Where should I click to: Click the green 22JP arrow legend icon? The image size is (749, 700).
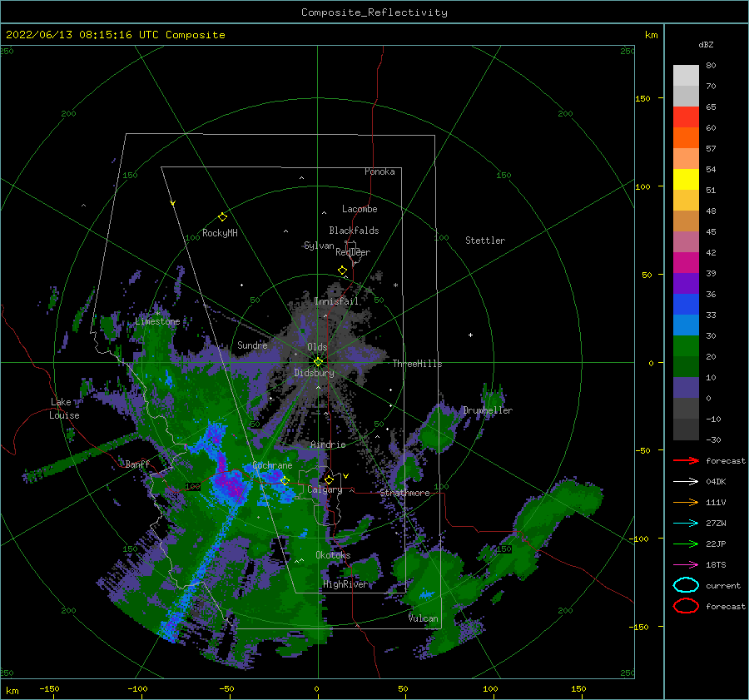[686, 544]
